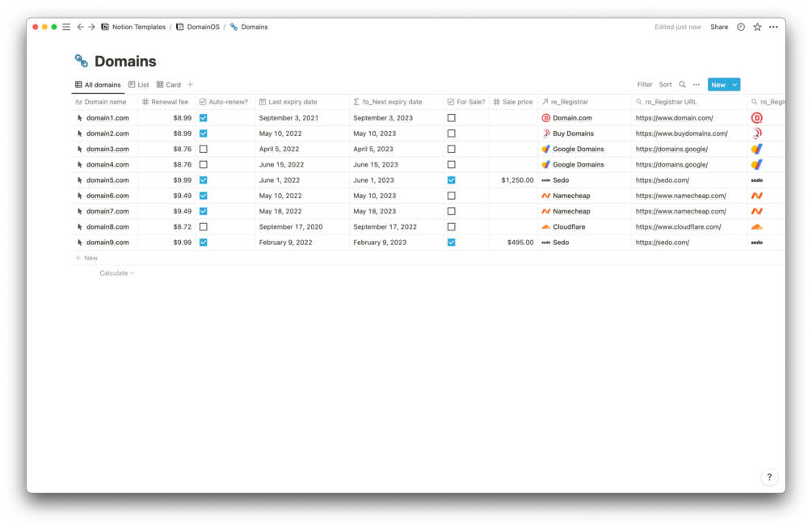Screen dimensions: 812x528
Task: Open page history clock icon
Action: coord(741,27)
